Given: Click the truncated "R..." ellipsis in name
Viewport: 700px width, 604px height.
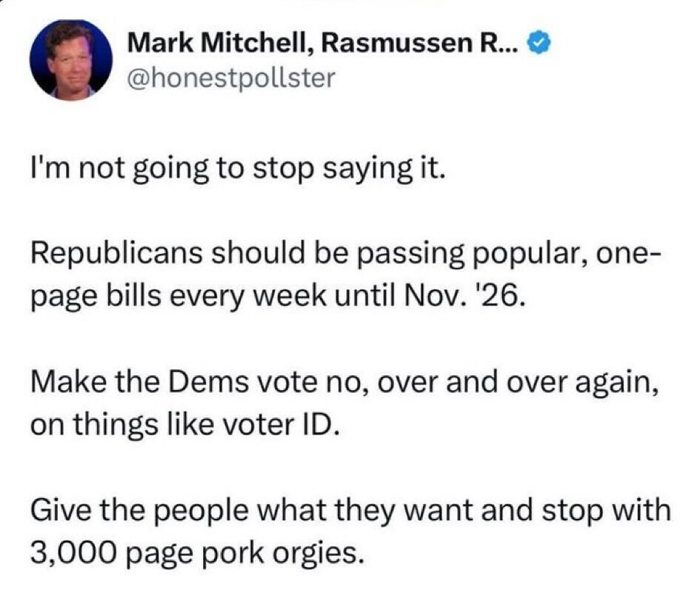Looking at the screenshot, I should 500,45.
